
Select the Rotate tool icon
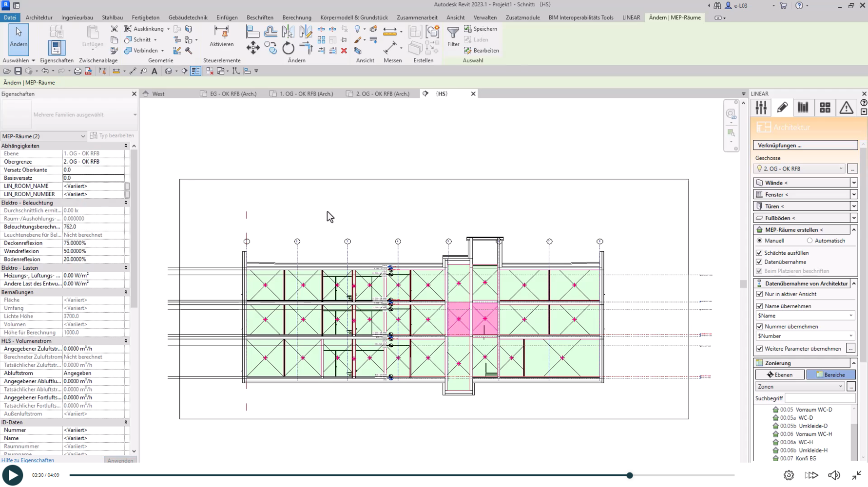pyautogui.click(x=288, y=48)
